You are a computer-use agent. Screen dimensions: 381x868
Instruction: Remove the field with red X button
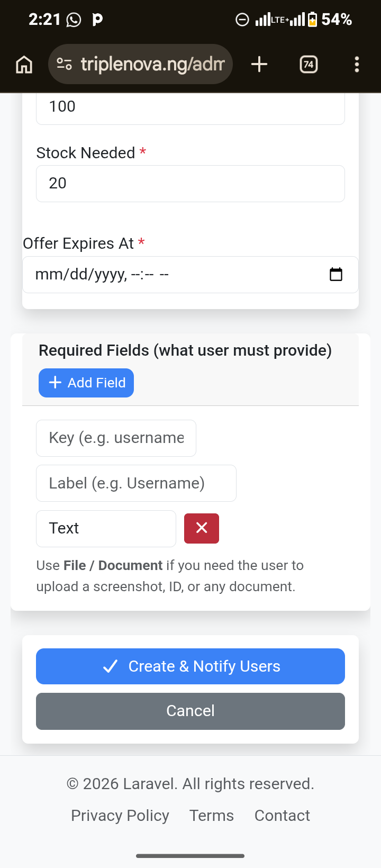[202, 528]
